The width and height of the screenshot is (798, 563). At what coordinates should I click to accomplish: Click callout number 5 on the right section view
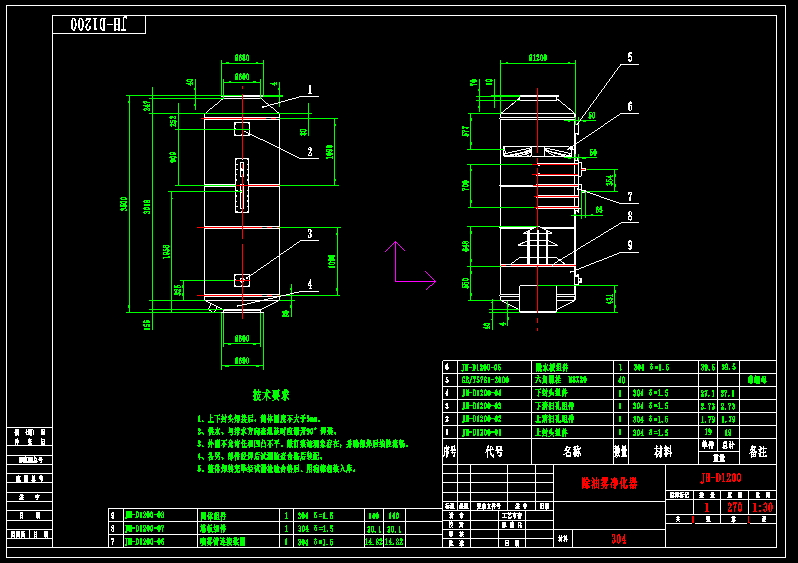point(630,57)
